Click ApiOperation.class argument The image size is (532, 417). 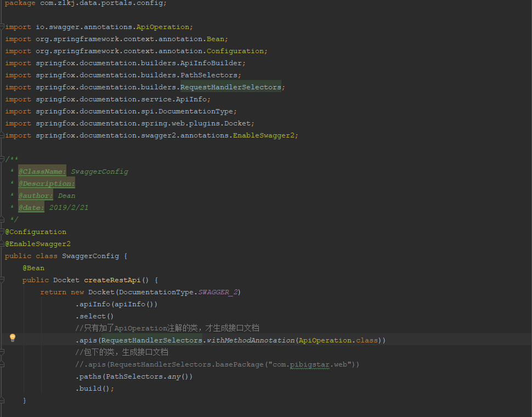point(338,340)
